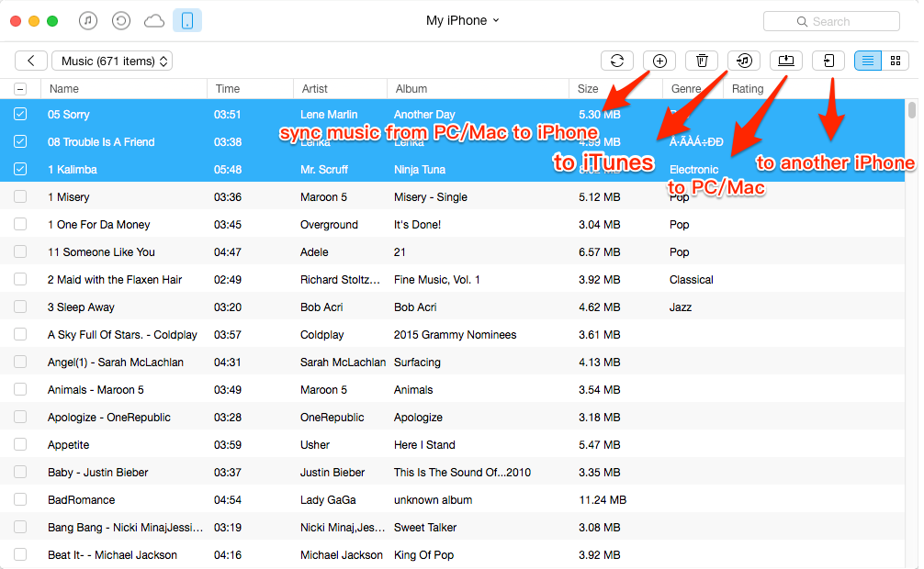The height and width of the screenshot is (569, 924).
Task: Select the song name 05 Sorry
Action: click(68, 115)
